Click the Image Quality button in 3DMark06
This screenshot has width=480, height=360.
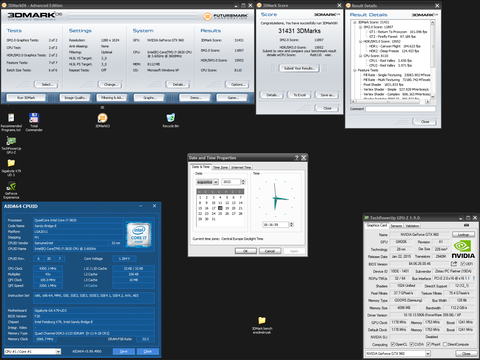click(x=75, y=98)
